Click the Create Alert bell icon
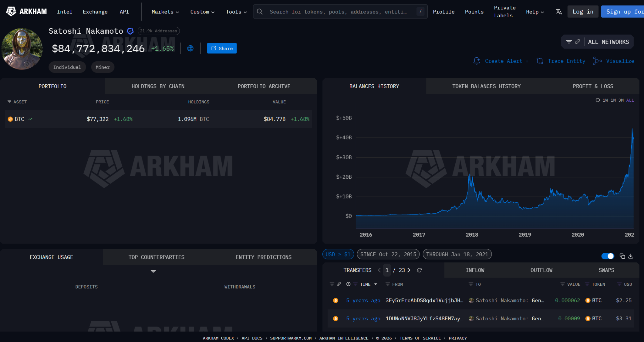Image resolution: width=644 pixels, height=342 pixels. (477, 61)
